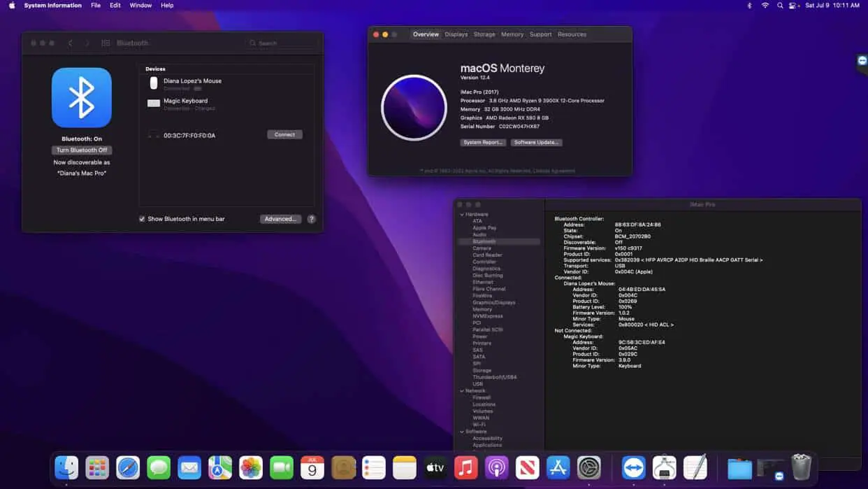Launch Podcasts from the Dock

pyautogui.click(x=497, y=467)
